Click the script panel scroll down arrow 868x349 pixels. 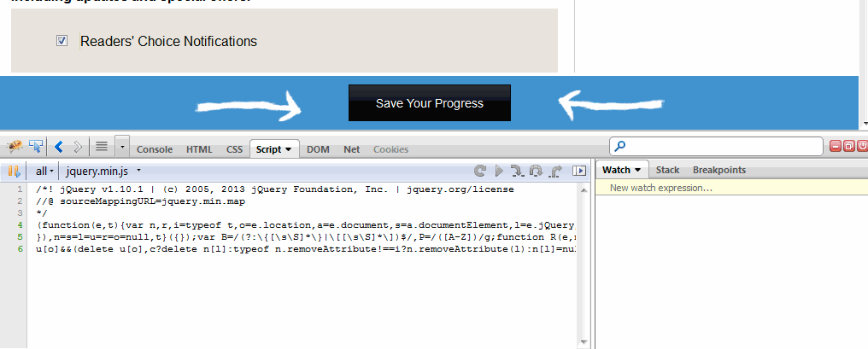tap(584, 342)
